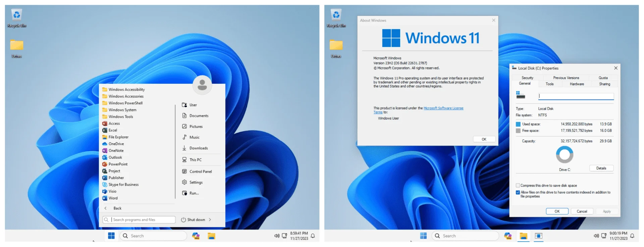The image size is (644, 247).
Task: Click the Details button under Drive C
Action: [x=601, y=168]
